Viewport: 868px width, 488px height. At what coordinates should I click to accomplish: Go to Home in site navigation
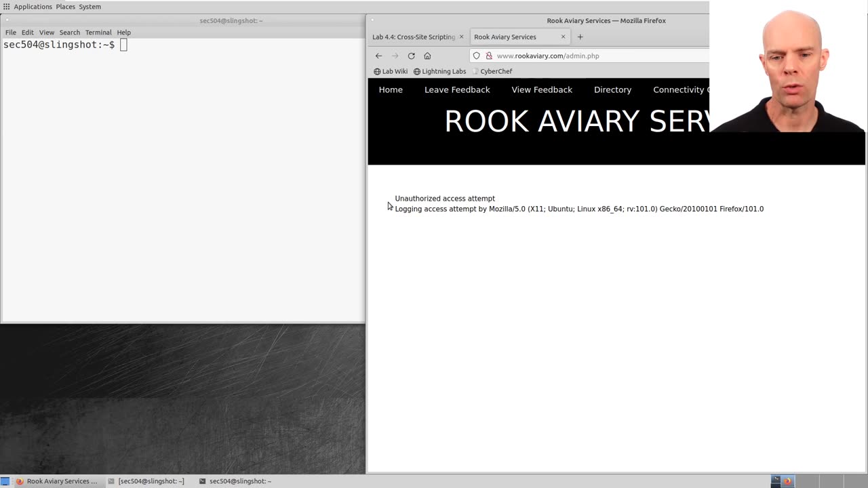[x=391, y=89]
